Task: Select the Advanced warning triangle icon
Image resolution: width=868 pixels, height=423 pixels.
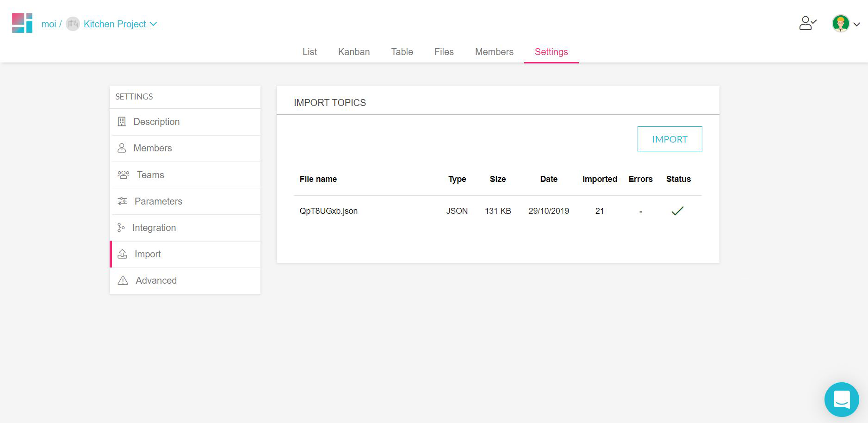Action: coord(122,280)
